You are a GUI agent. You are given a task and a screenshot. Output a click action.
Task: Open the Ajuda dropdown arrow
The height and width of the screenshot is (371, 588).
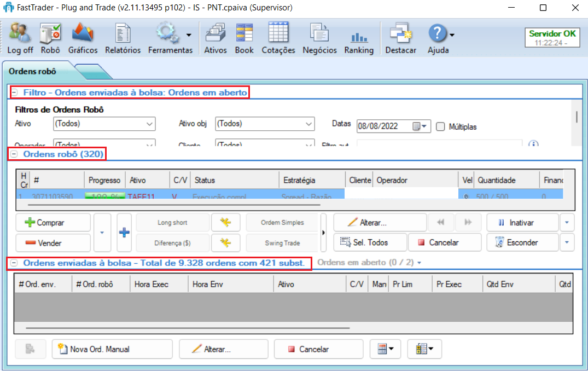click(x=452, y=35)
